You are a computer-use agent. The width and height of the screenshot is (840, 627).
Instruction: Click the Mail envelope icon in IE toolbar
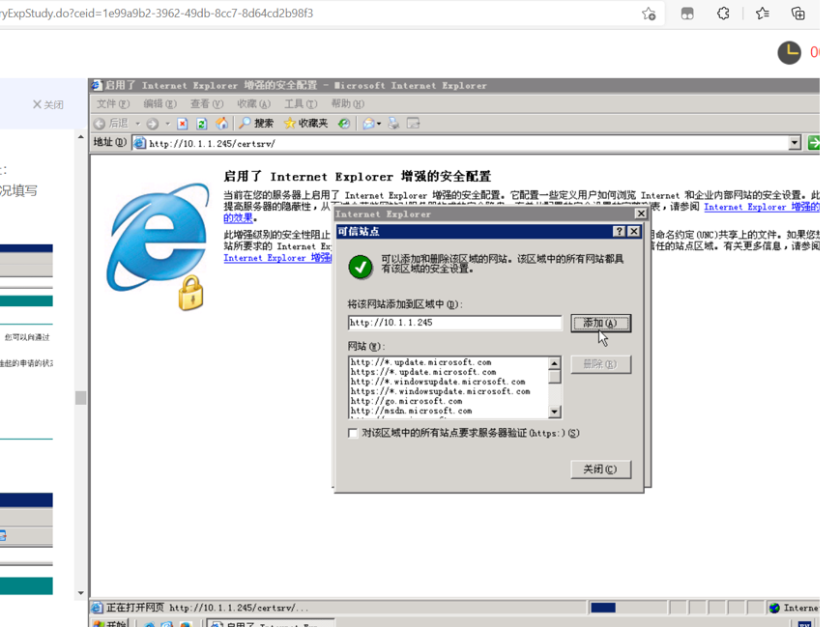coord(368,124)
